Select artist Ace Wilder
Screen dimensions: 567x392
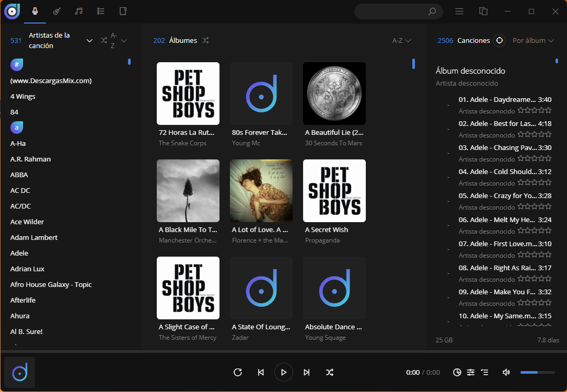coord(27,222)
